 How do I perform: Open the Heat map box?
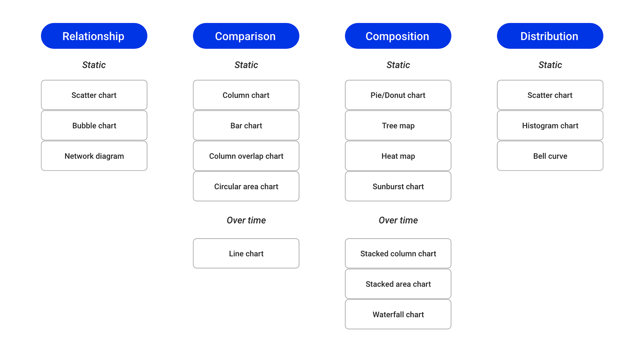pyautogui.click(x=398, y=156)
